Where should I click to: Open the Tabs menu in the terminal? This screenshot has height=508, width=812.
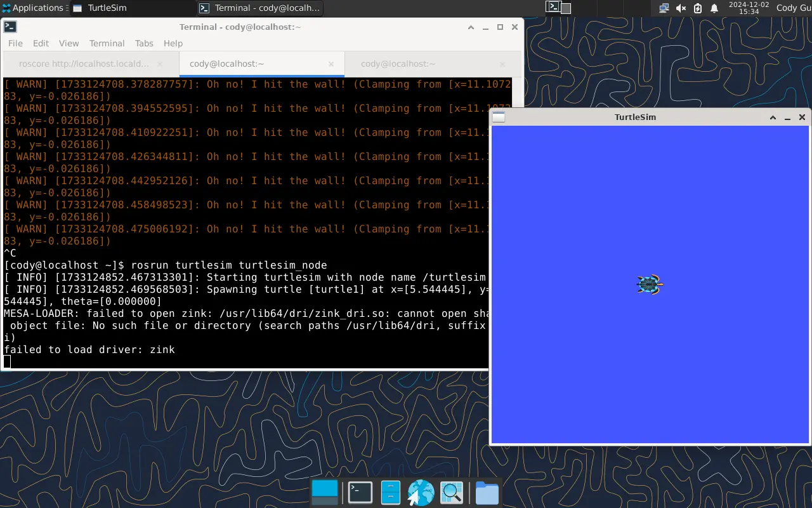144,43
